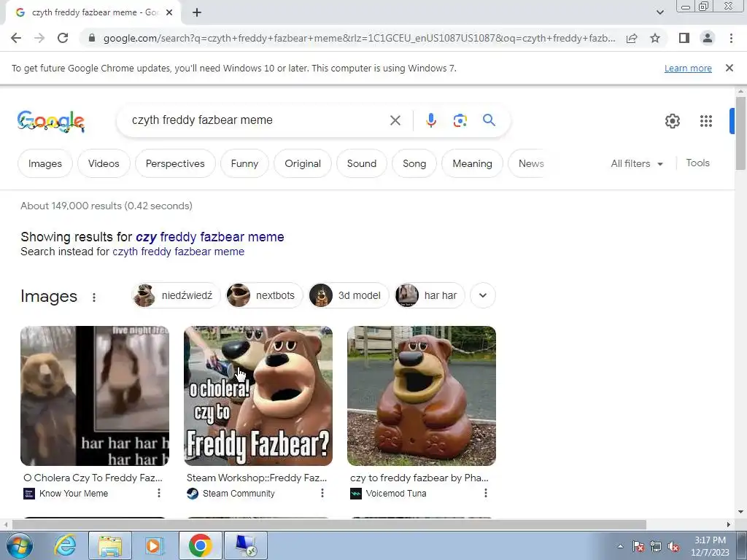Open Windows Media Player from taskbar
The height and width of the screenshot is (560, 747).
pyautogui.click(x=153, y=545)
